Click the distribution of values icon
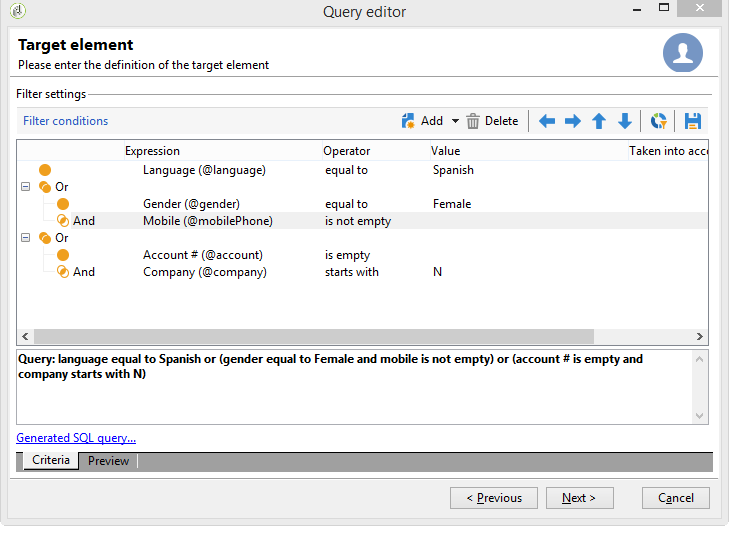736x541 pixels. (658, 121)
